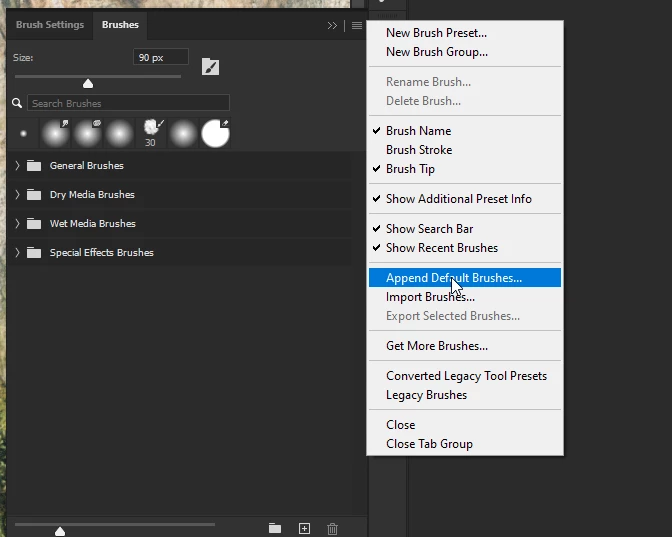Click General Brushes folder icon
Screen dimensions: 672x537
[34, 165]
